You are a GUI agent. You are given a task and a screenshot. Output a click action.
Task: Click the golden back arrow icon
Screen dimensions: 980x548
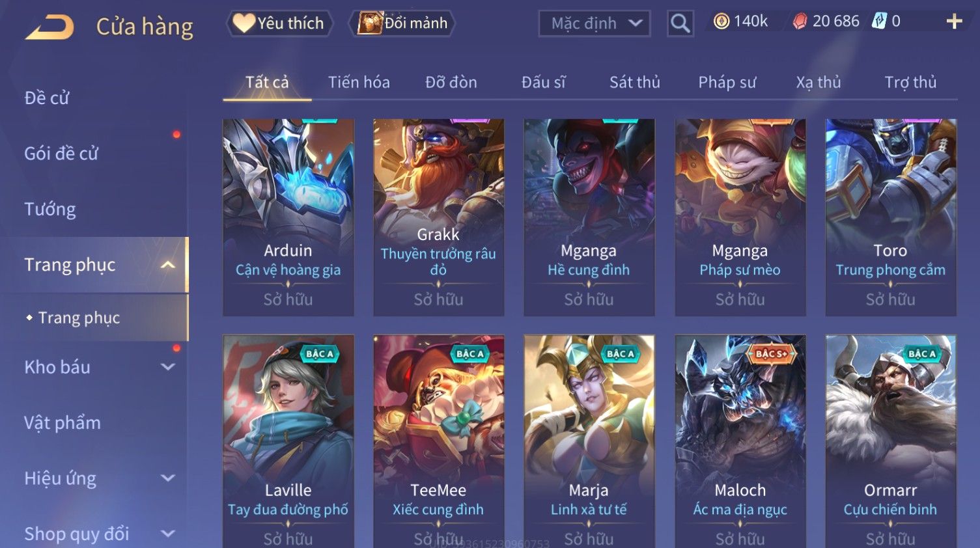tap(49, 27)
